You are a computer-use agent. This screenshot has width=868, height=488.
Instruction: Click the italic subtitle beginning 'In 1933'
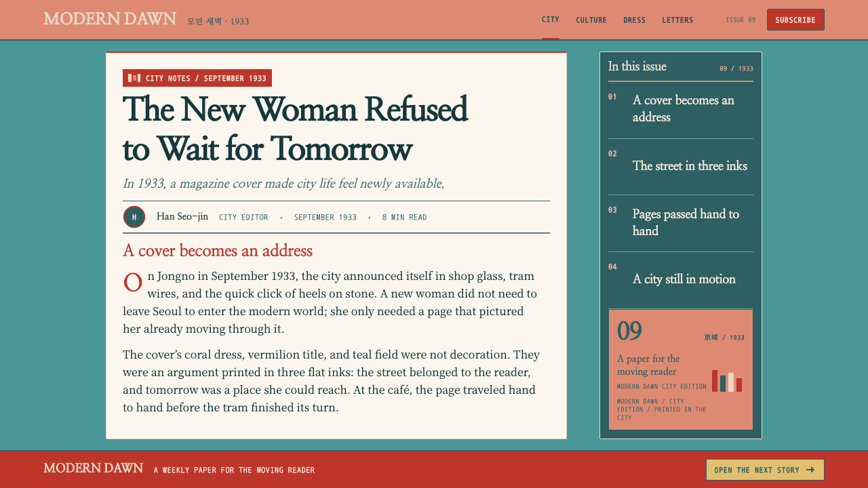[283, 184]
